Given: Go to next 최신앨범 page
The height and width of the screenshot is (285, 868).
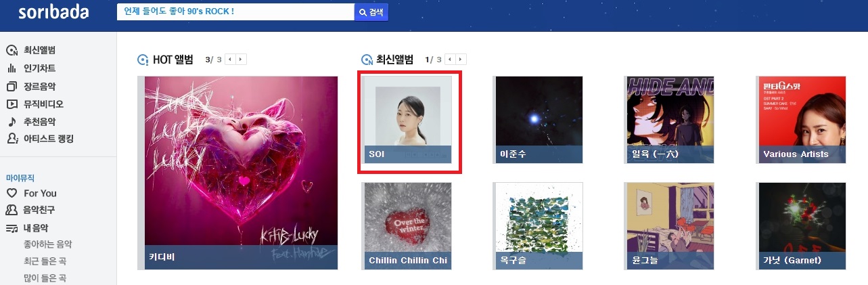Looking at the screenshot, I should click(461, 60).
